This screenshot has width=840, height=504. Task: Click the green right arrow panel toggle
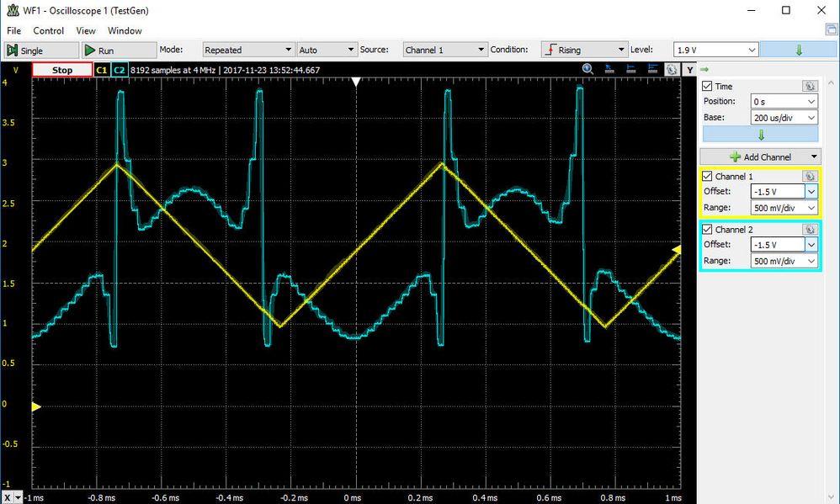tap(704, 70)
